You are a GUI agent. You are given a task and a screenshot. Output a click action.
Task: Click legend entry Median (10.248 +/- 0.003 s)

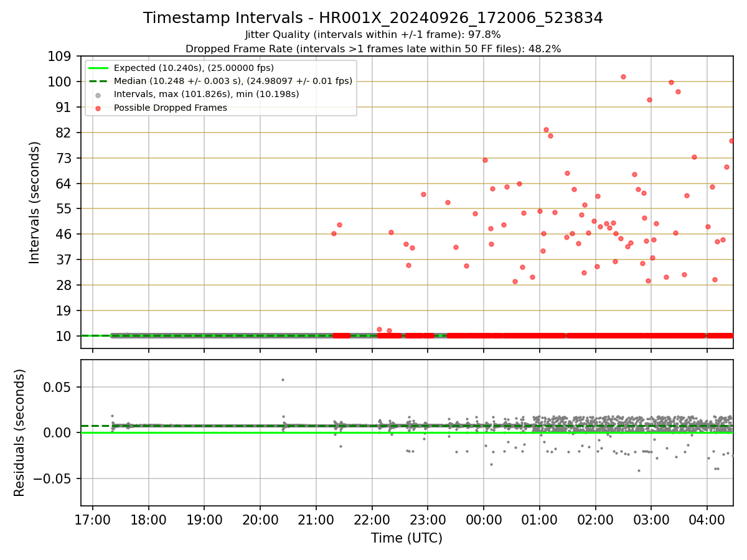coord(233,81)
